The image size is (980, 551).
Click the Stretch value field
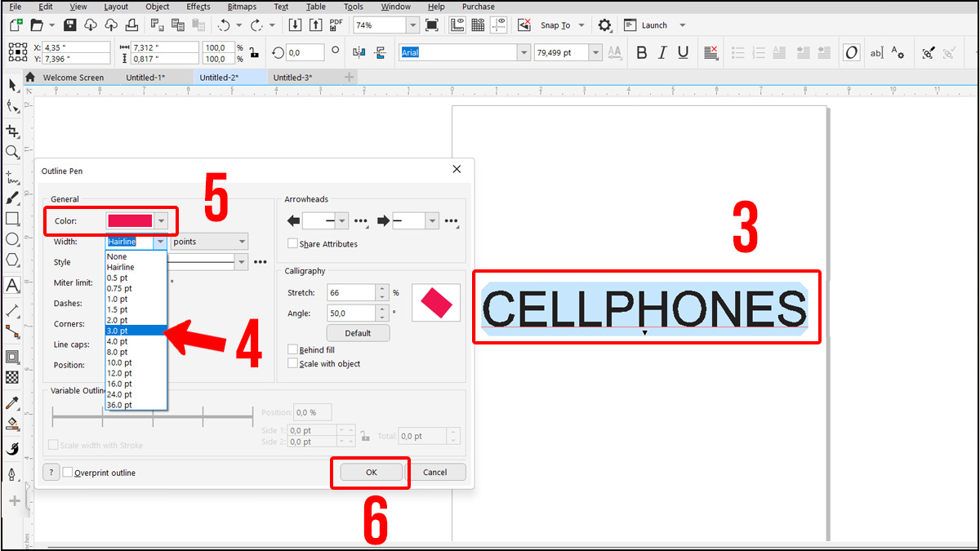click(x=351, y=292)
